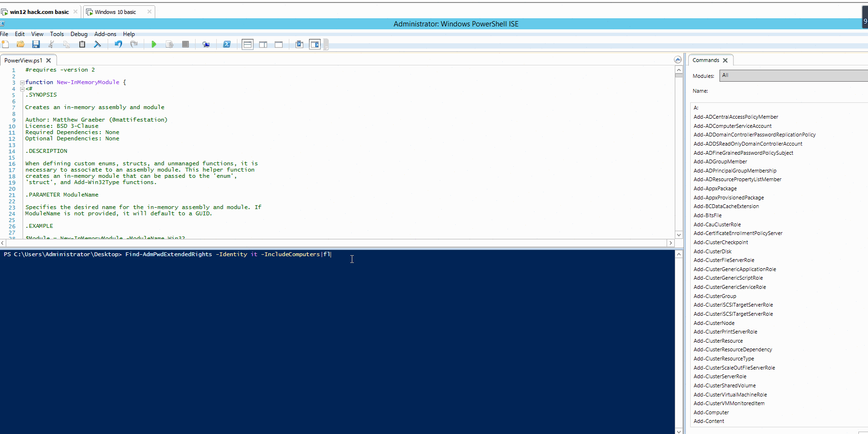Click the New Remote PowerShell Tab icon
Screen dimensions: 868x434
(x=206, y=44)
